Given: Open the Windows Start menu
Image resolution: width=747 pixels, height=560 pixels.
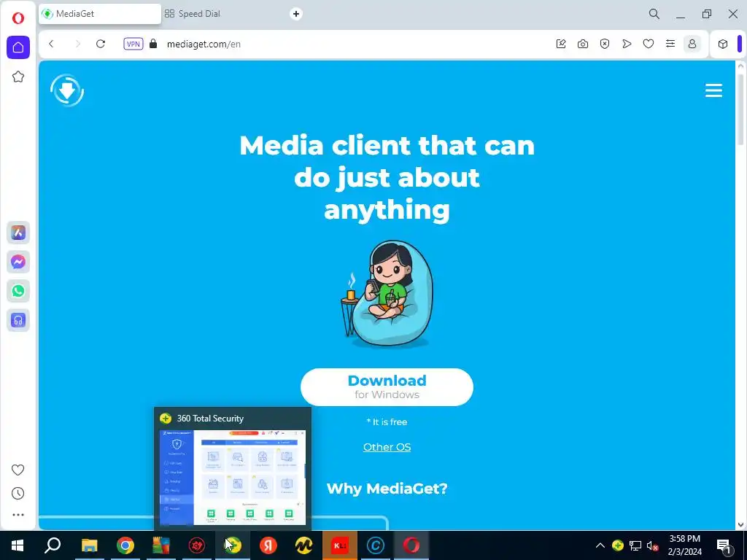Looking at the screenshot, I should point(18,545).
